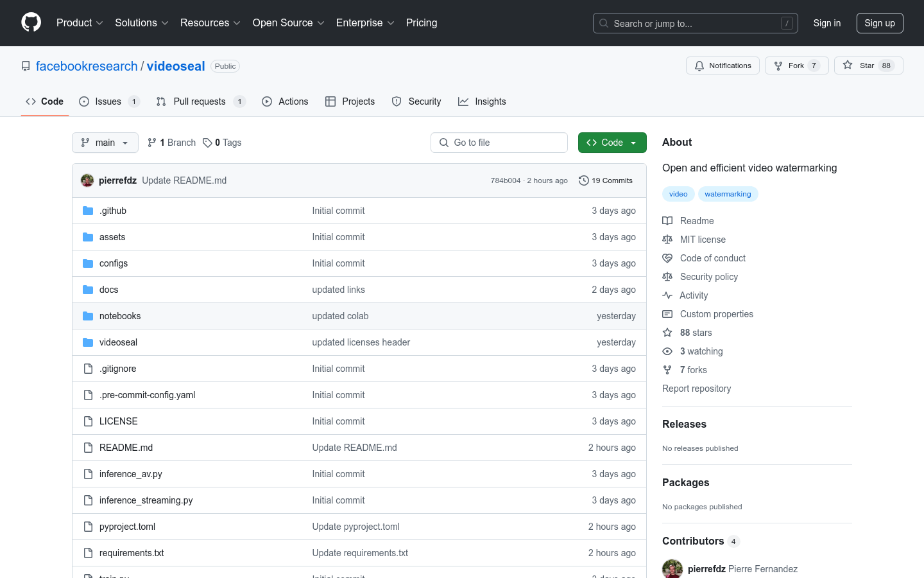The image size is (924, 578).
Task: Click the watermarking topic tag
Action: coord(728,194)
